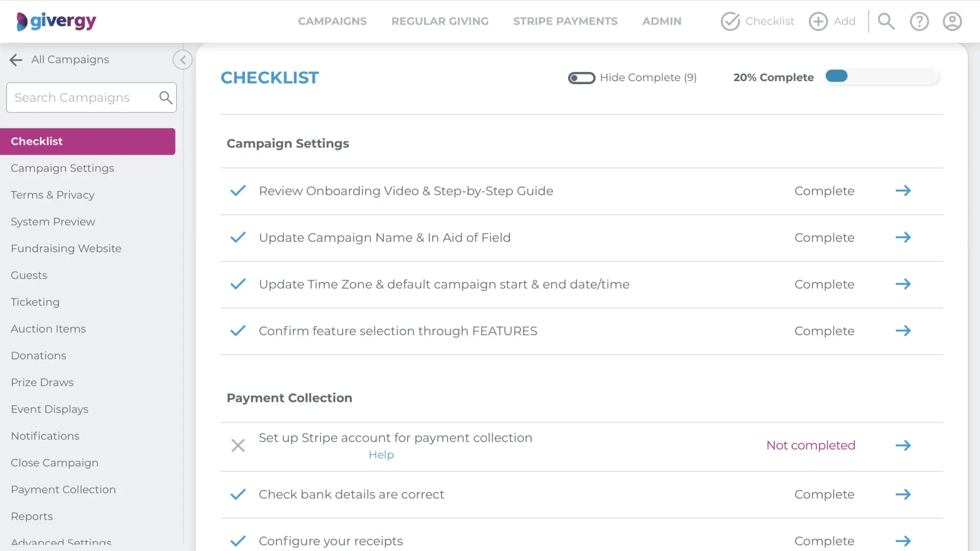Viewport: 980px width, 551px height.
Task: Click checkmark on Confirm feature selection row
Action: coord(238,331)
